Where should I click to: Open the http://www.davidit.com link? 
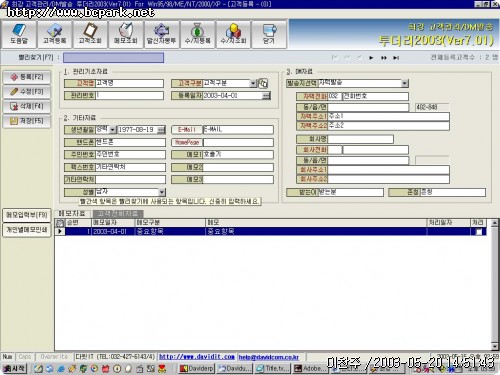click(197, 357)
